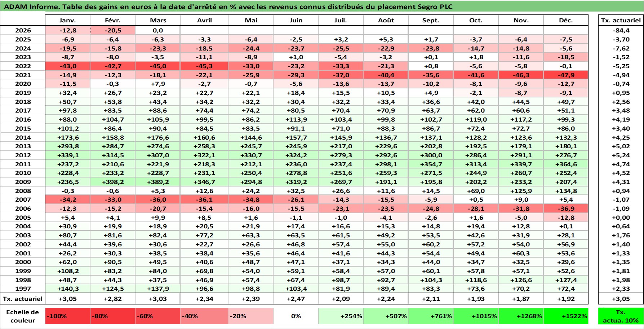Select the 2010 Août cell showing +259,3
The height and width of the screenshot is (329, 644).
[386, 173]
